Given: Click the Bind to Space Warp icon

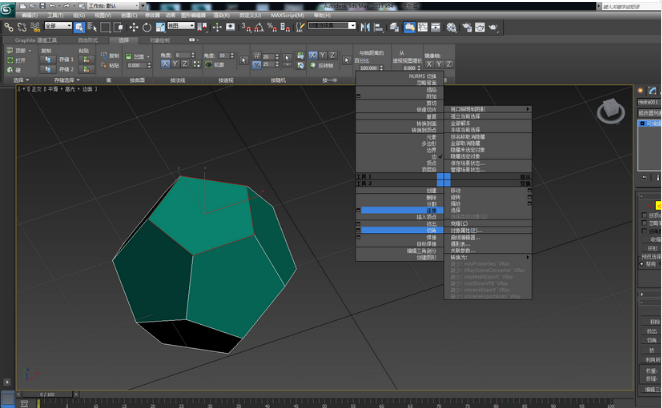Looking at the screenshot, I should pyautogui.click(x=35, y=27).
